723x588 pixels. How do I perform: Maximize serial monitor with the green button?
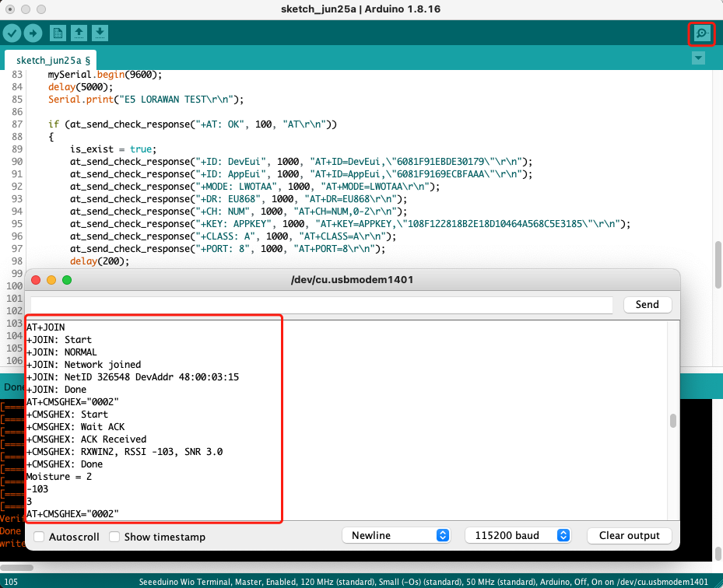tap(67, 280)
